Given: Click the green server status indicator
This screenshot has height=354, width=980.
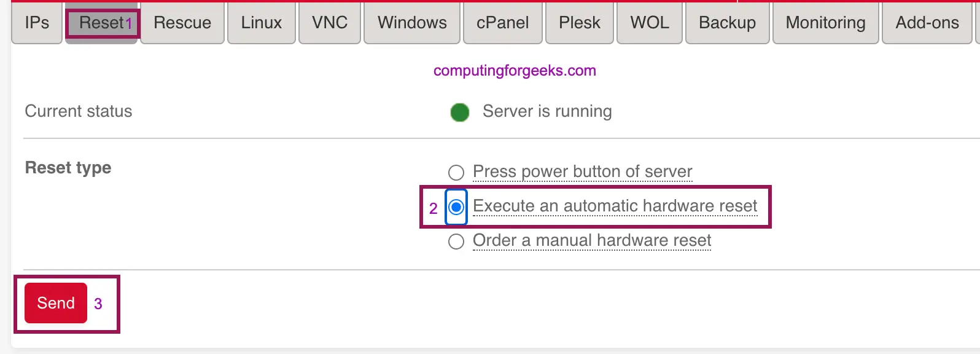Looking at the screenshot, I should click(459, 112).
